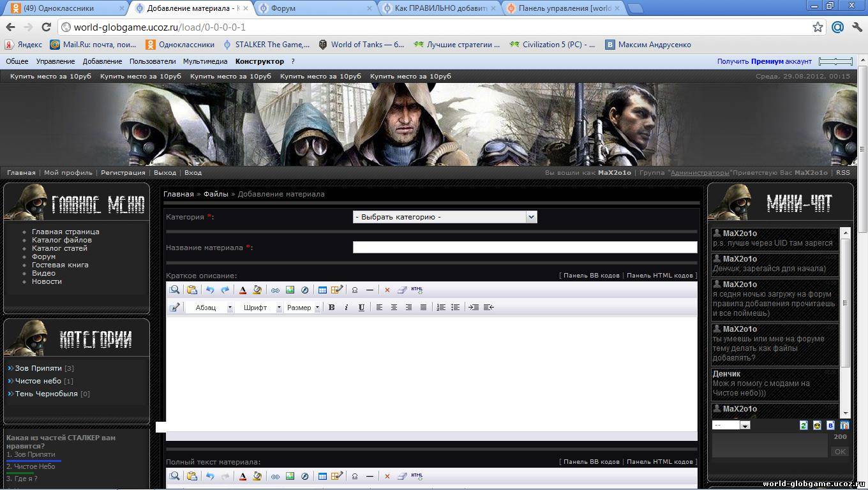Increase indent in Краткое описание editor
The height and width of the screenshot is (490, 868).
(474, 308)
